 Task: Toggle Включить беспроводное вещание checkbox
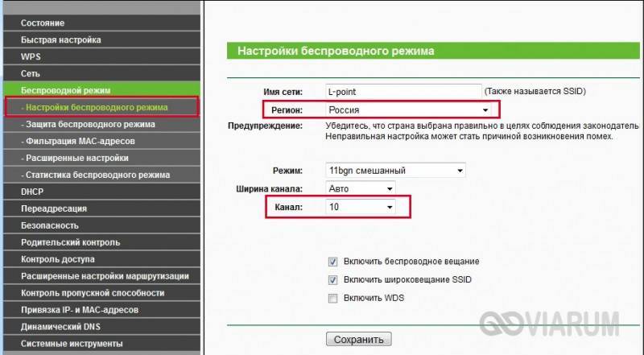point(332,262)
